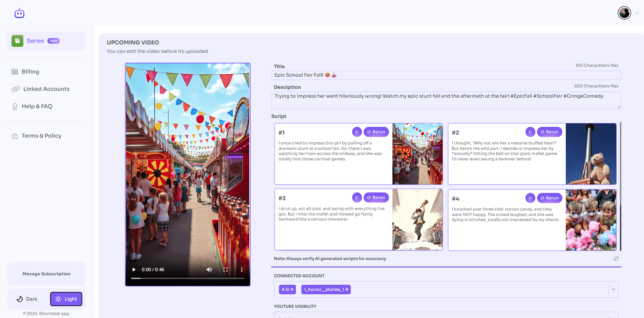Click Manage Subscription button

pos(46,274)
